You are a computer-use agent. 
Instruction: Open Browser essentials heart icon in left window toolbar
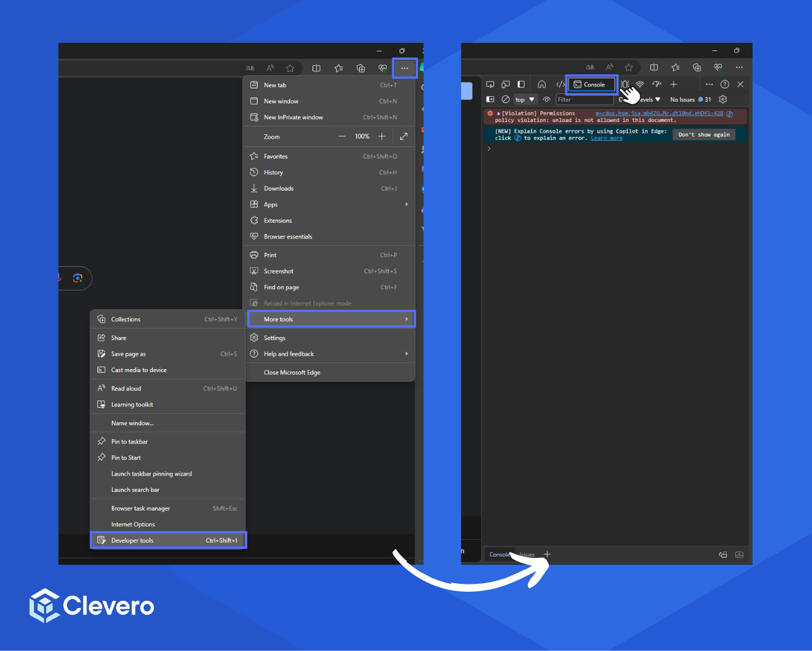383,68
